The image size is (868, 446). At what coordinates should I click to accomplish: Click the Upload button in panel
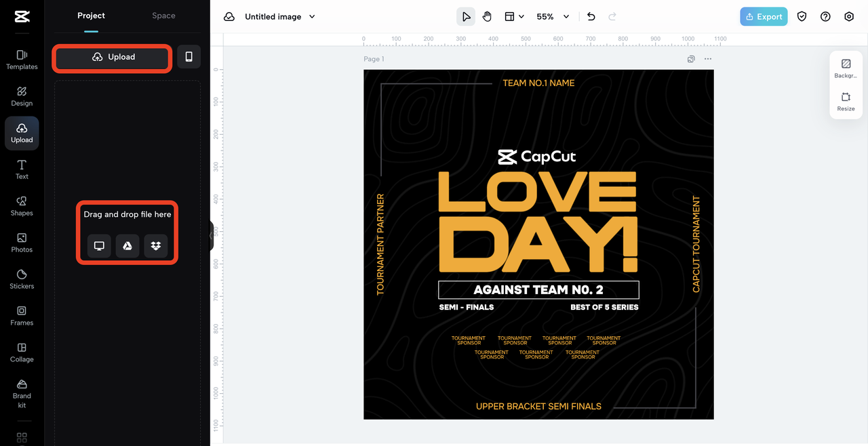(113, 57)
